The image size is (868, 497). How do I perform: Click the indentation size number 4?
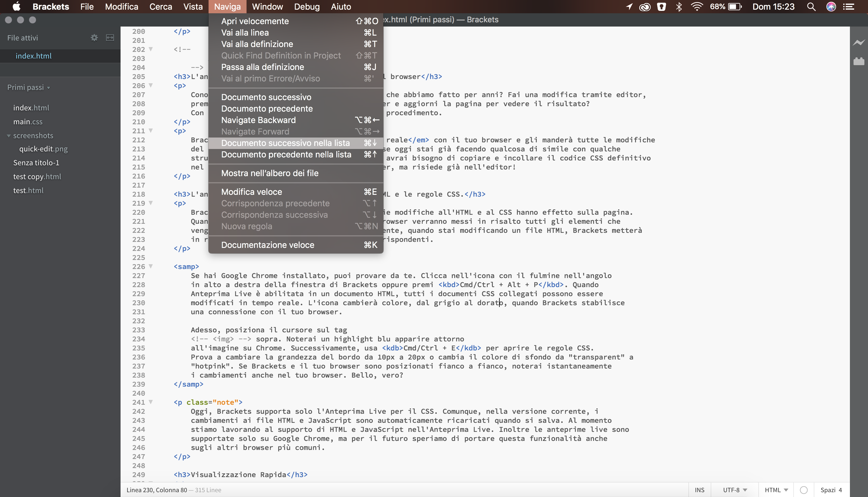[x=840, y=490]
